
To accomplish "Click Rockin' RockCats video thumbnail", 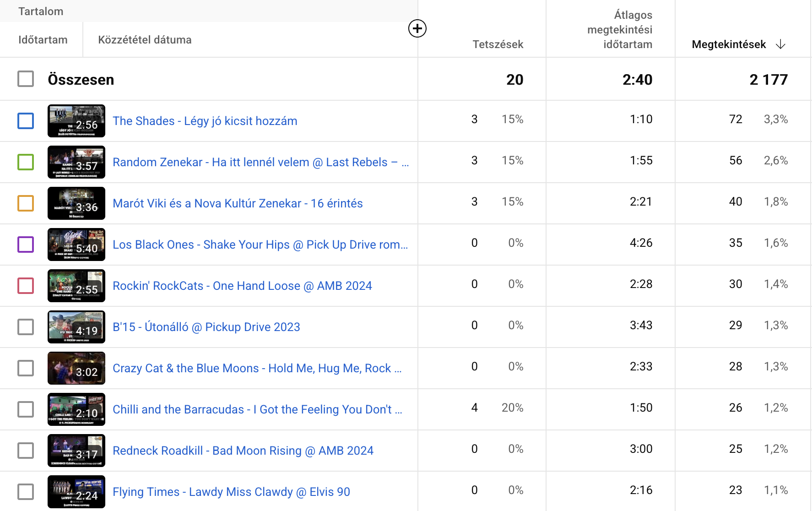I will [76, 286].
